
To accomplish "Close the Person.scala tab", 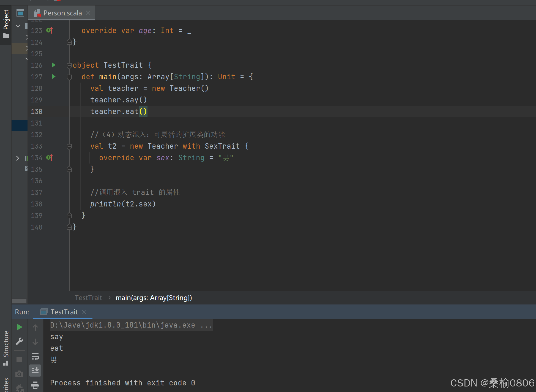I will click(88, 13).
